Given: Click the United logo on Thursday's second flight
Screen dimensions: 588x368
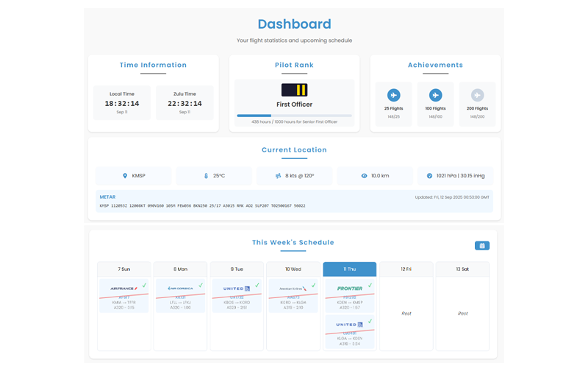Looking at the screenshot, I should coord(350,325).
